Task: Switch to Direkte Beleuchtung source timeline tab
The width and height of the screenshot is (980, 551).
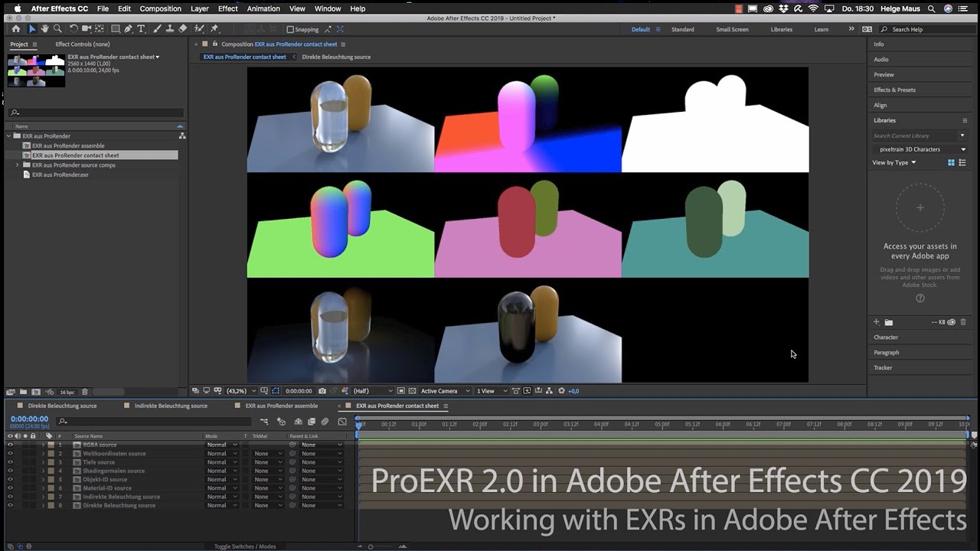Action: coord(62,406)
